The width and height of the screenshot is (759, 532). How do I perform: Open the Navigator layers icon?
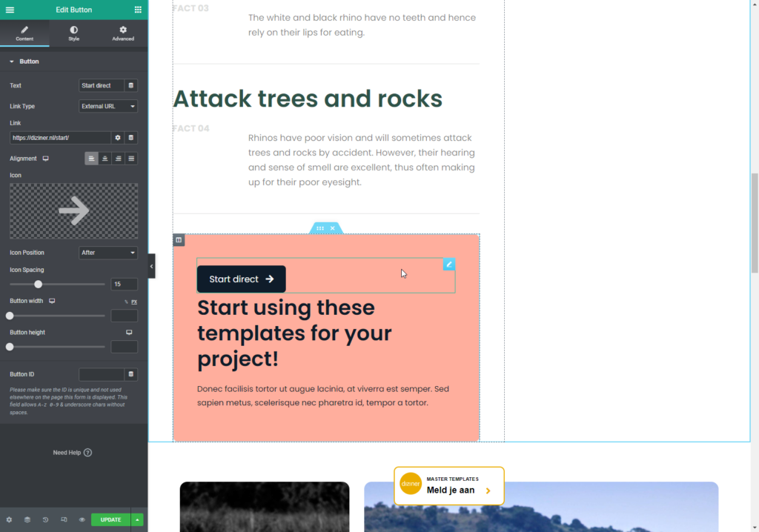[x=27, y=519]
